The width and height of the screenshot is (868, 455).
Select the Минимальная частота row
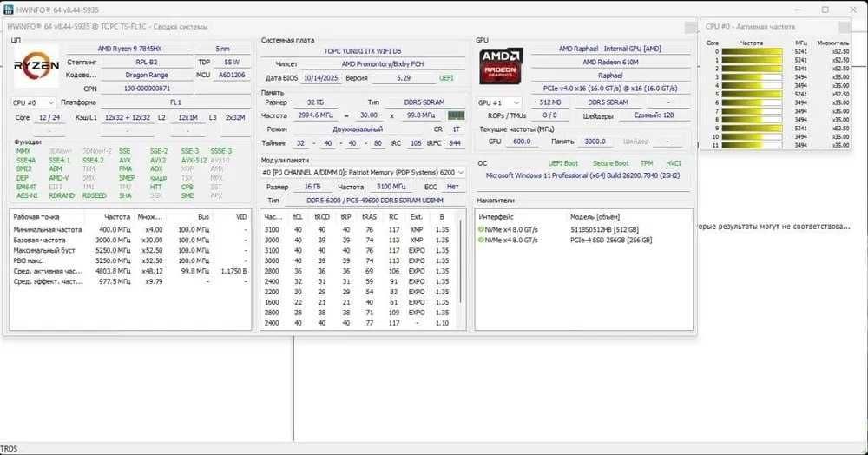(130, 229)
